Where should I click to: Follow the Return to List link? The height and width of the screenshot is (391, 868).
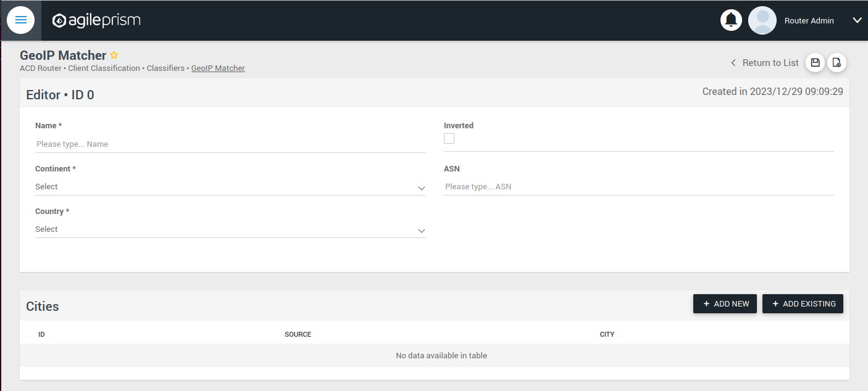[771, 62]
